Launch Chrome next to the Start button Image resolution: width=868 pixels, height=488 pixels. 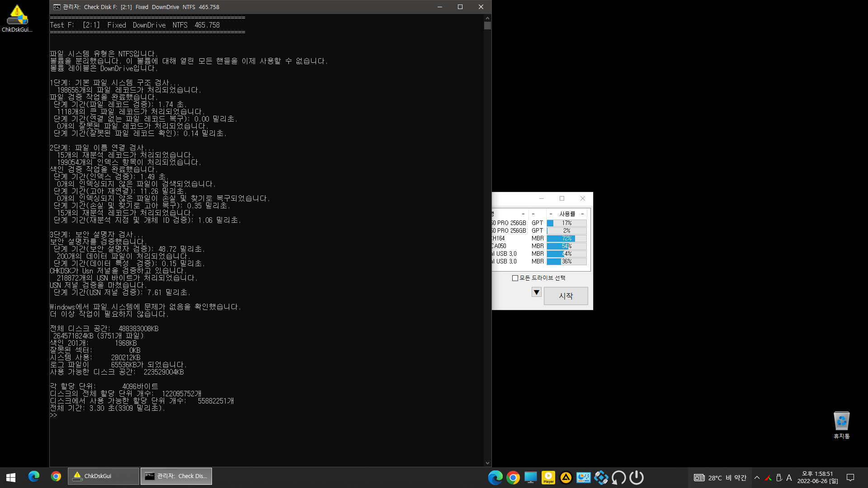coord(56,476)
